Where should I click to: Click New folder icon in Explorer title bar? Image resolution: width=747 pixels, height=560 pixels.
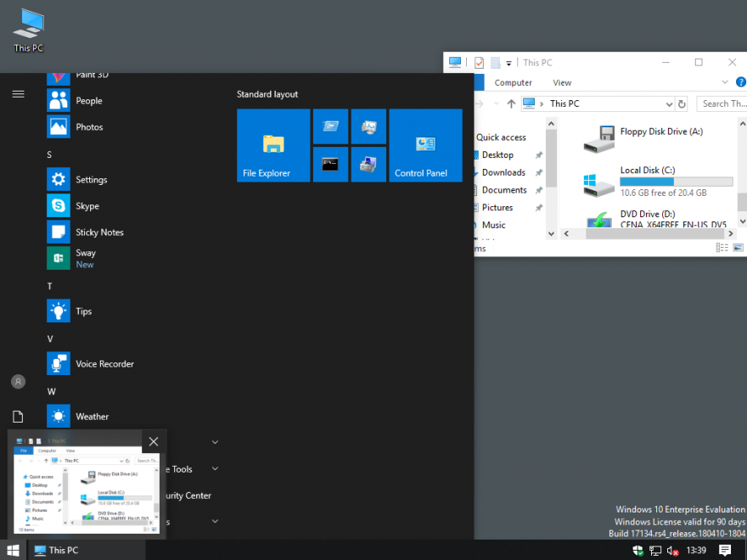tap(496, 63)
